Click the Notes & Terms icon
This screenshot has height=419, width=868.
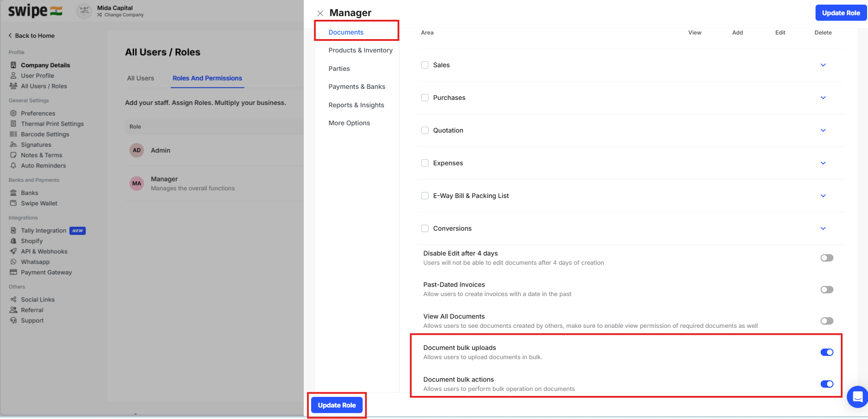point(13,155)
